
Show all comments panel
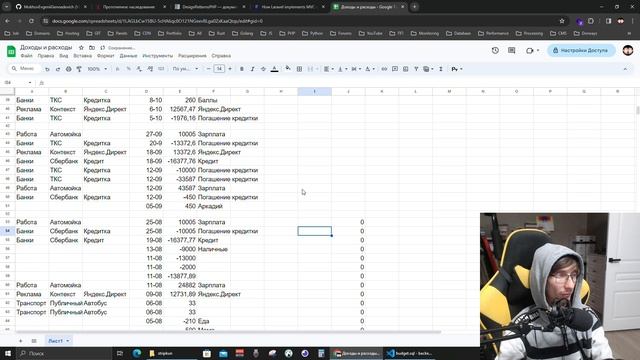[x=511, y=50]
